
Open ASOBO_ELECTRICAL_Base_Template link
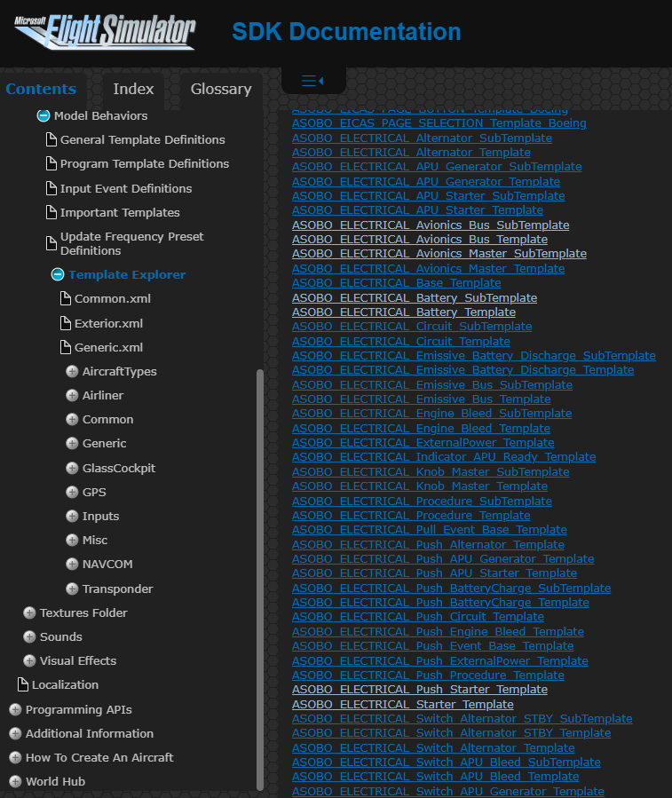(397, 282)
